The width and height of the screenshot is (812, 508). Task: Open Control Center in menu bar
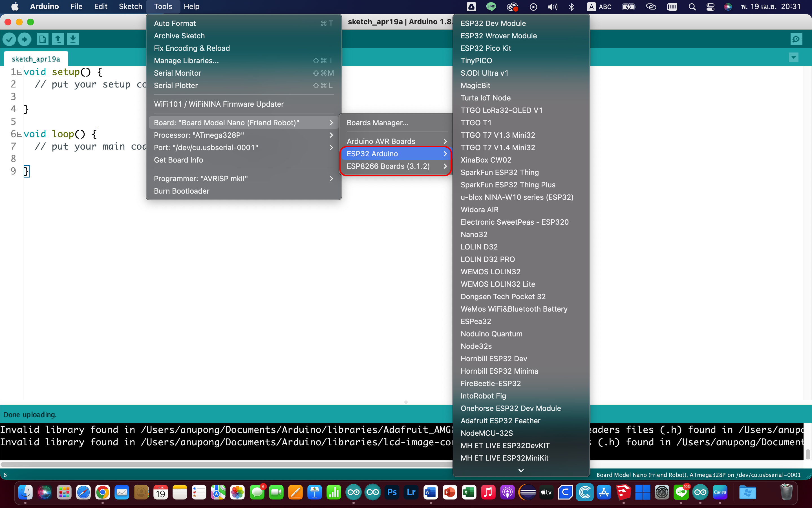point(710,7)
